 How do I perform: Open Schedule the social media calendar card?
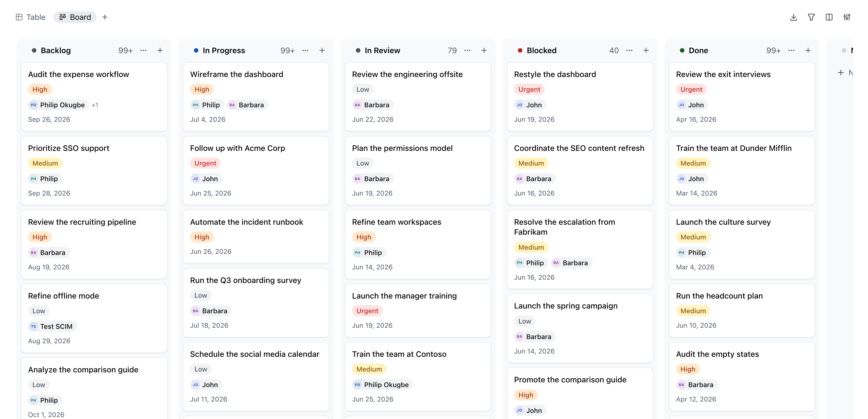[256, 377]
